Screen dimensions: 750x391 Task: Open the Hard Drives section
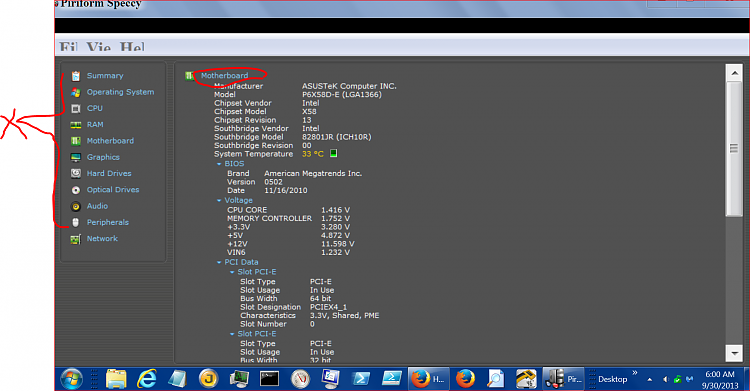[109, 173]
